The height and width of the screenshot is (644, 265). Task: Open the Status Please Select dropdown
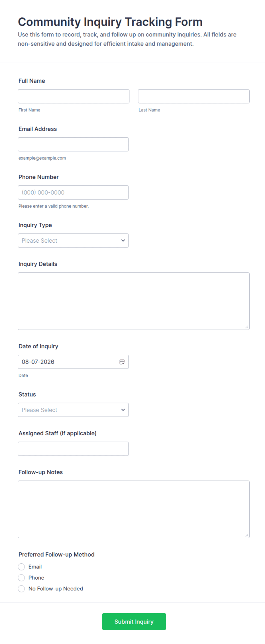pos(73,410)
